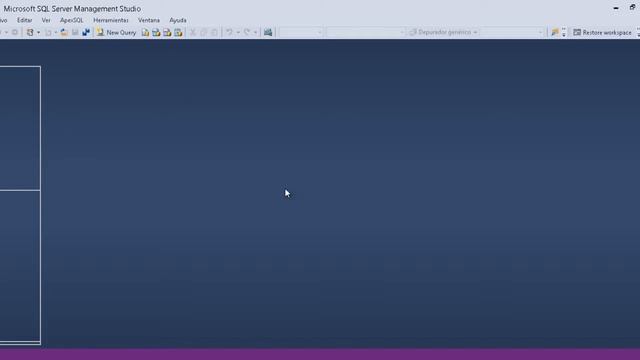The image size is (640, 360).
Task: Open the wide combo box left of Depurador genérico
Action: [x=366, y=32]
